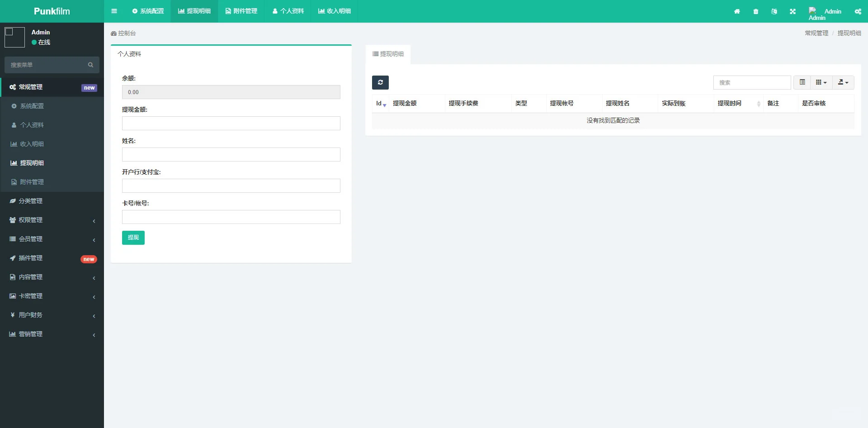This screenshot has height=428, width=868.
Task: Open settings cogs icon at top right
Action: pos(858,11)
